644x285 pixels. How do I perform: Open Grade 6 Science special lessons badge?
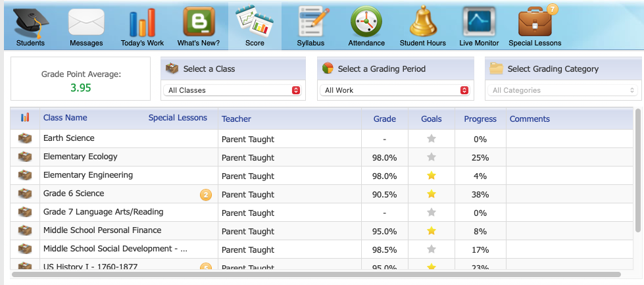pos(205,194)
